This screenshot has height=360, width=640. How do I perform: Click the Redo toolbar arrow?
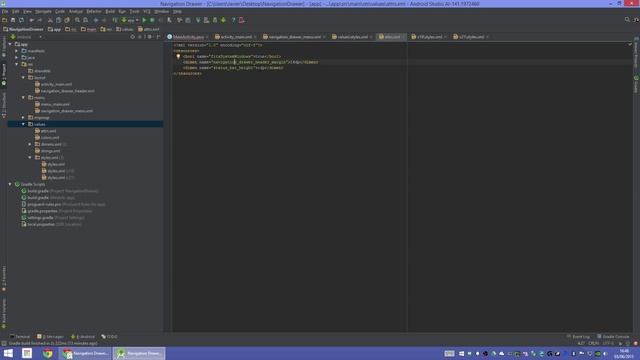(x=40, y=20)
